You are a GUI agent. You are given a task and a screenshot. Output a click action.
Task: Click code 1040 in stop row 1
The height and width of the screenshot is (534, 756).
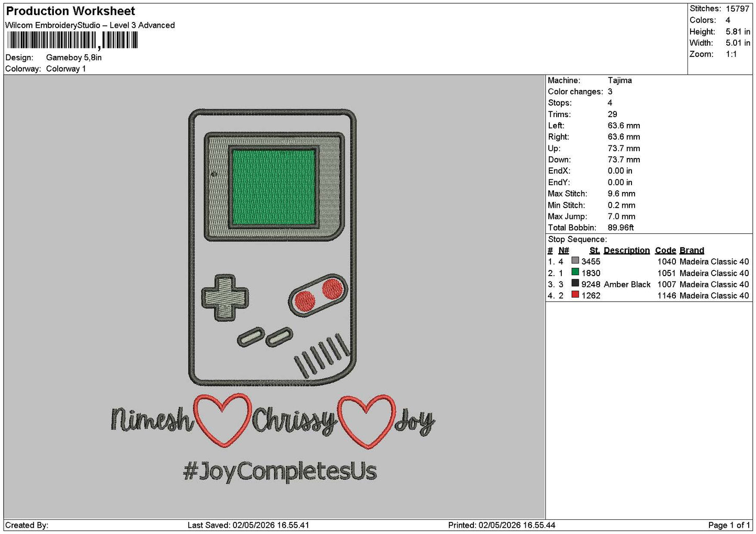[x=667, y=262]
